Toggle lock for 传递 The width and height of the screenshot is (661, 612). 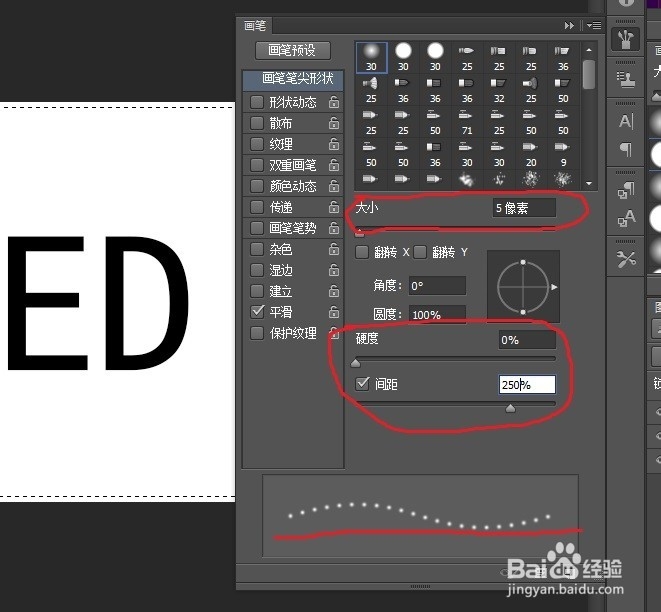334,207
